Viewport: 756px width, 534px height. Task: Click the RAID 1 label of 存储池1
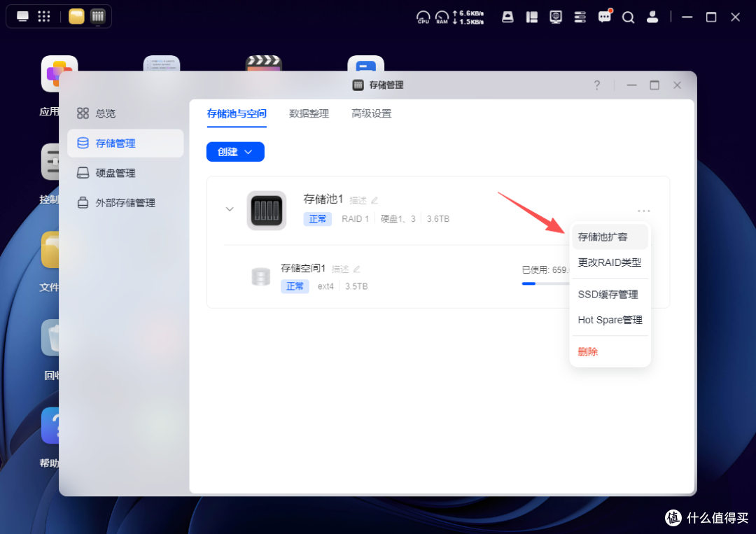356,219
